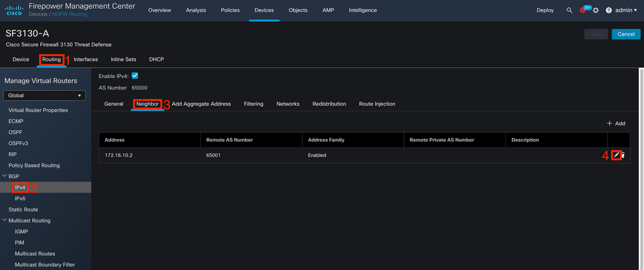This screenshot has height=270, width=644.
Task: Open OSPF routing settings
Action: [x=15, y=132]
